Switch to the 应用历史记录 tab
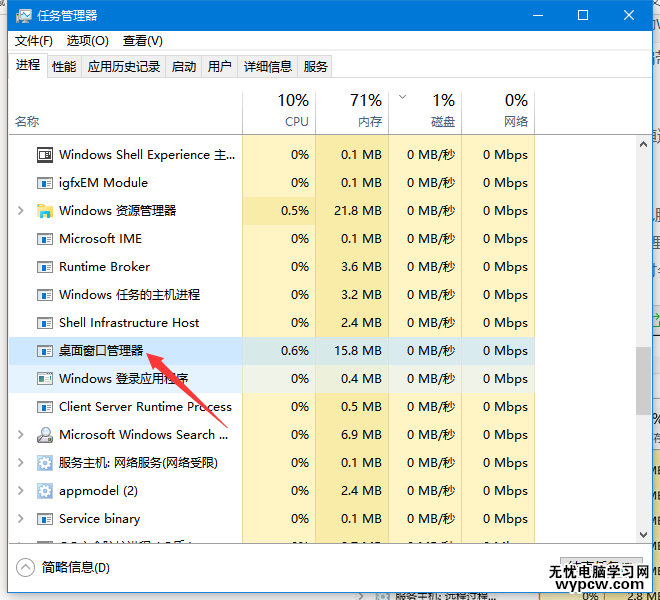 pos(124,67)
